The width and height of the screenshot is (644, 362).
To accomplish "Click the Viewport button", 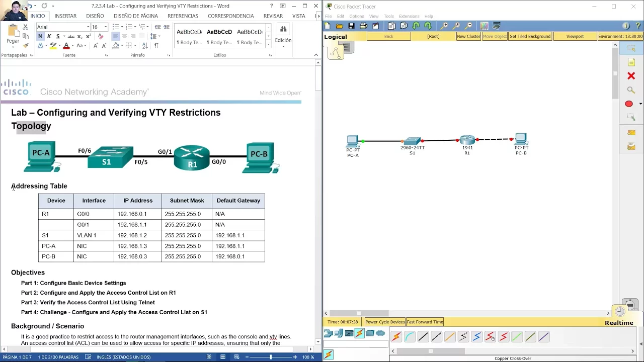I will tap(575, 37).
